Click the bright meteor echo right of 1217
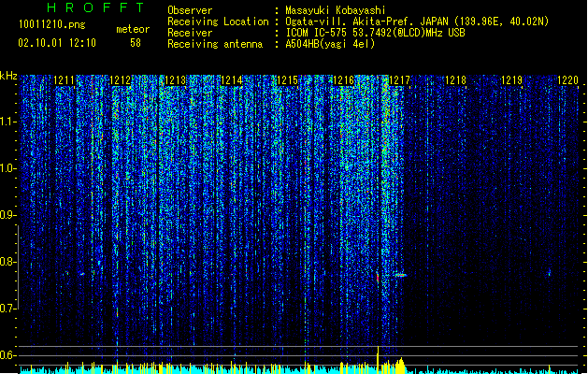The width and height of the screenshot is (588, 374). coord(400,275)
